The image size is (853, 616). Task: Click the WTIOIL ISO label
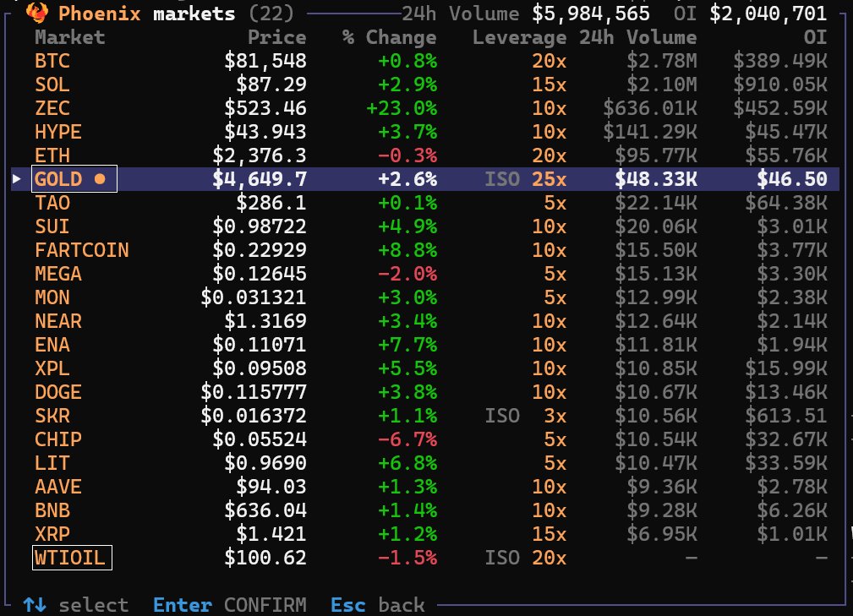(x=502, y=558)
